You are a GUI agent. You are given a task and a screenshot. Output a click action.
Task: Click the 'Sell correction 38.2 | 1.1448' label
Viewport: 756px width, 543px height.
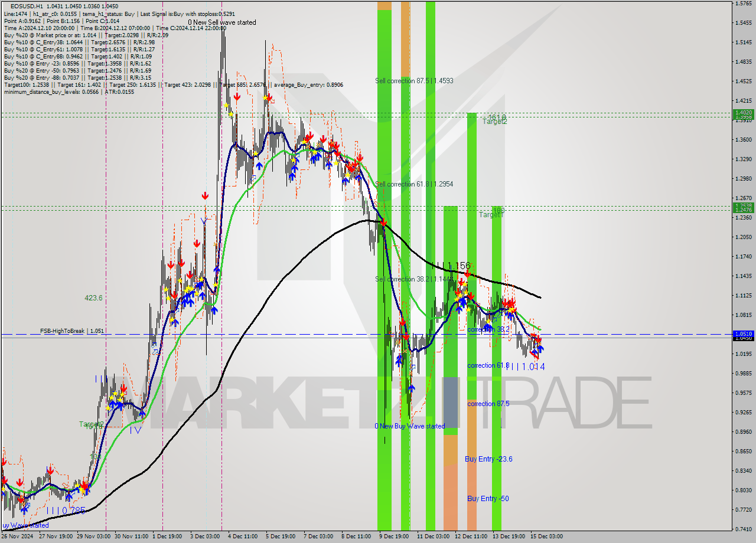click(414, 279)
